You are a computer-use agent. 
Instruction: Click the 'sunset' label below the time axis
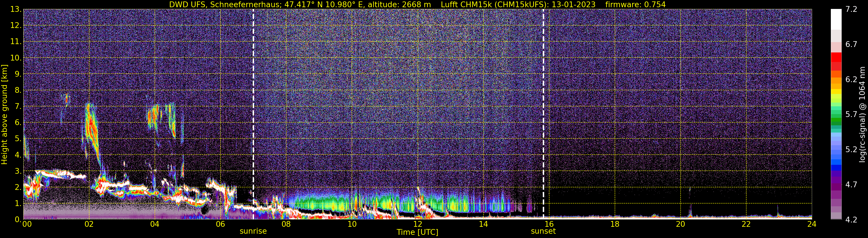point(543,231)
